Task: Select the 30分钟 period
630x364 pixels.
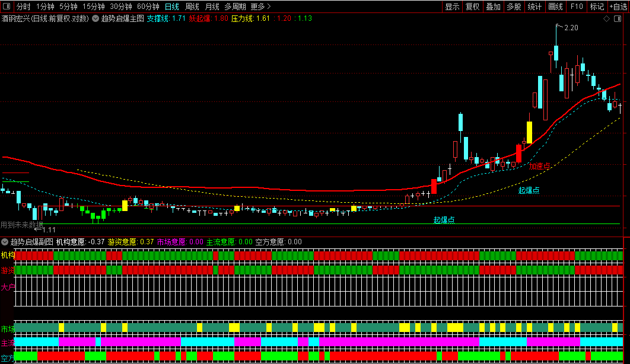Action: (x=121, y=7)
